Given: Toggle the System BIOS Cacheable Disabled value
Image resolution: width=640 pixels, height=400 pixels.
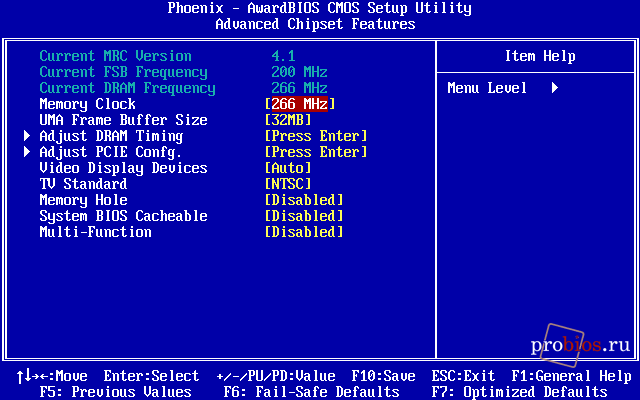Looking at the screenshot, I should point(304,216).
